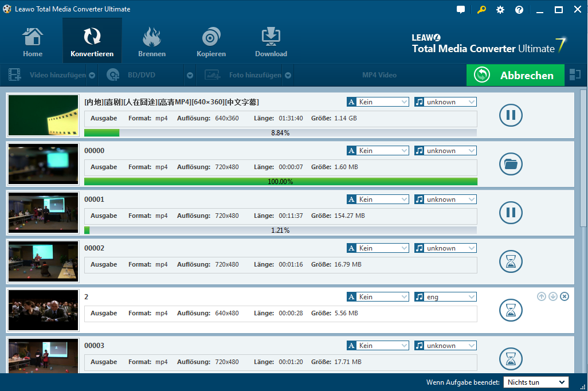Open the settings gear in the title bar
The width and height of the screenshot is (588, 391).
[x=500, y=10]
